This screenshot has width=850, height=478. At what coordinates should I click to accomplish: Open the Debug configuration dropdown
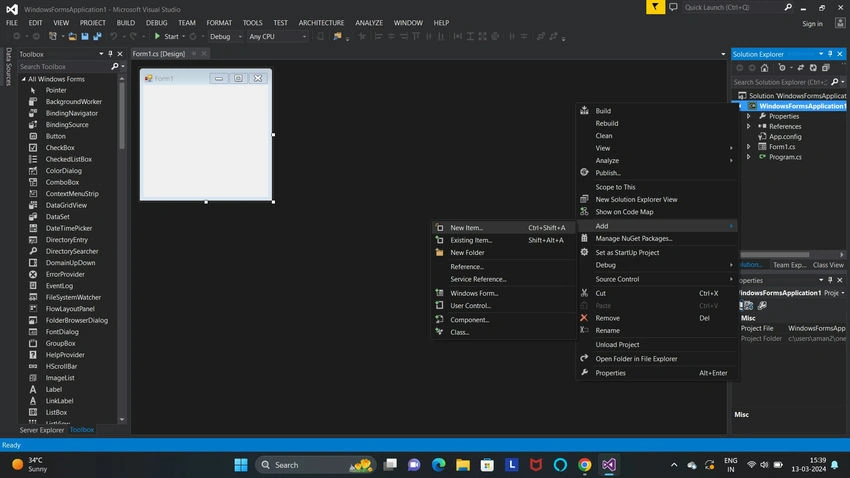point(226,36)
